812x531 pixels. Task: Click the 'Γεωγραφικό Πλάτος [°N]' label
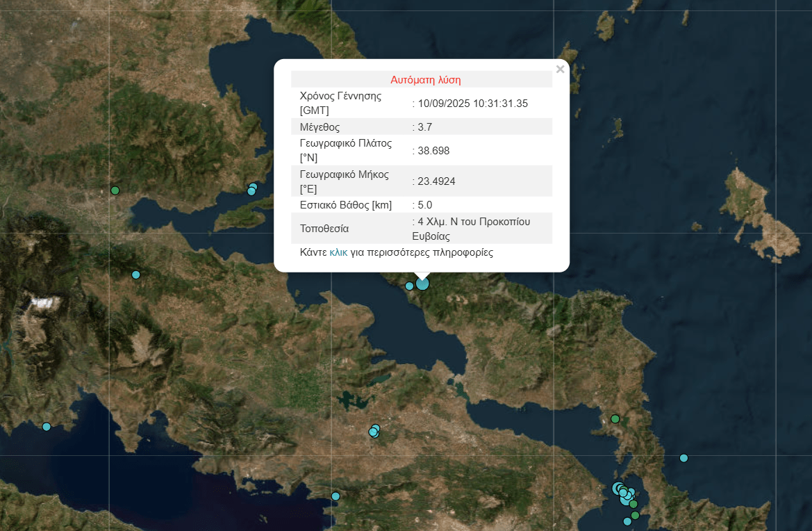point(346,150)
